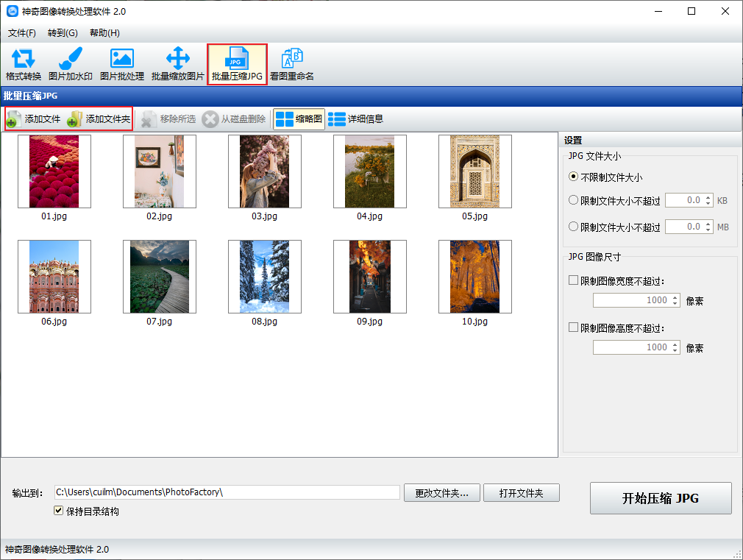Image resolution: width=743 pixels, height=560 pixels.
Task: Click 从磁盘删除 delete from disk
Action: [x=234, y=119]
